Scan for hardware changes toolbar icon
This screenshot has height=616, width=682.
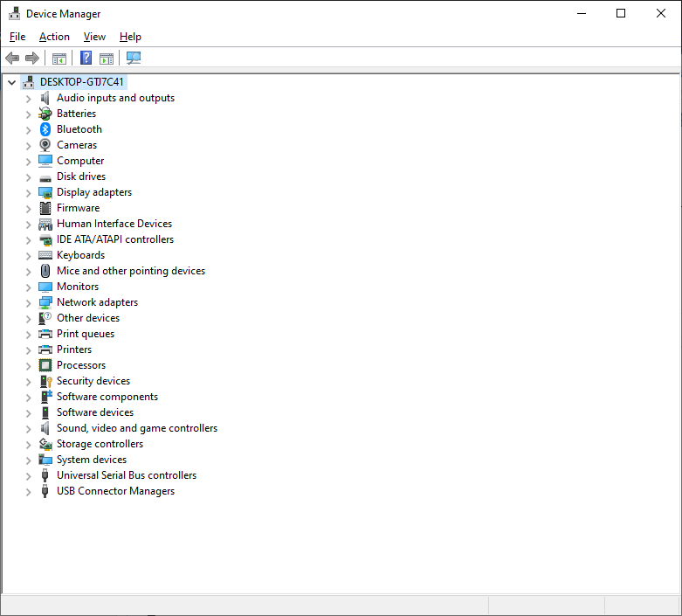click(134, 58)
